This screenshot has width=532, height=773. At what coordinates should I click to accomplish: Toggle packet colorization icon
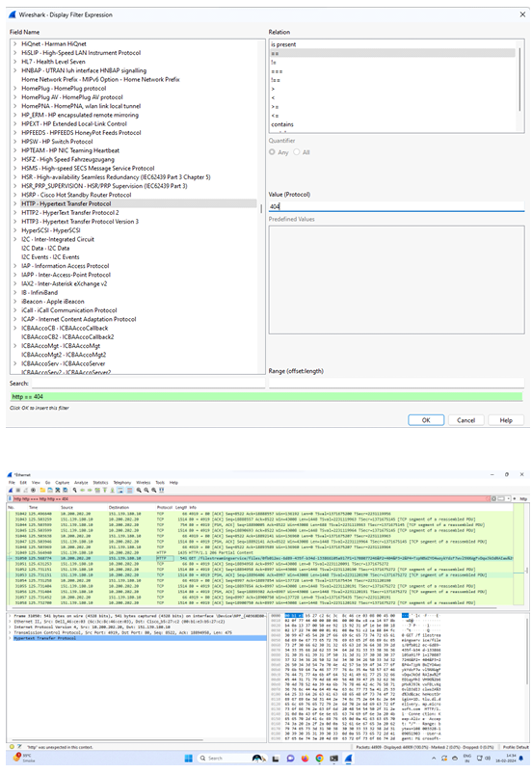[129, 491]
